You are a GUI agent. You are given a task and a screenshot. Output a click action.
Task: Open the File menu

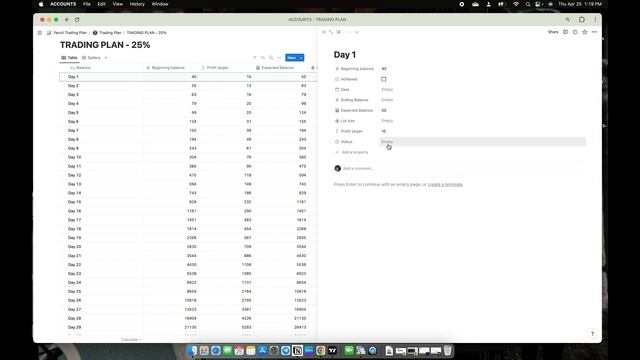[x=87, y=4]
